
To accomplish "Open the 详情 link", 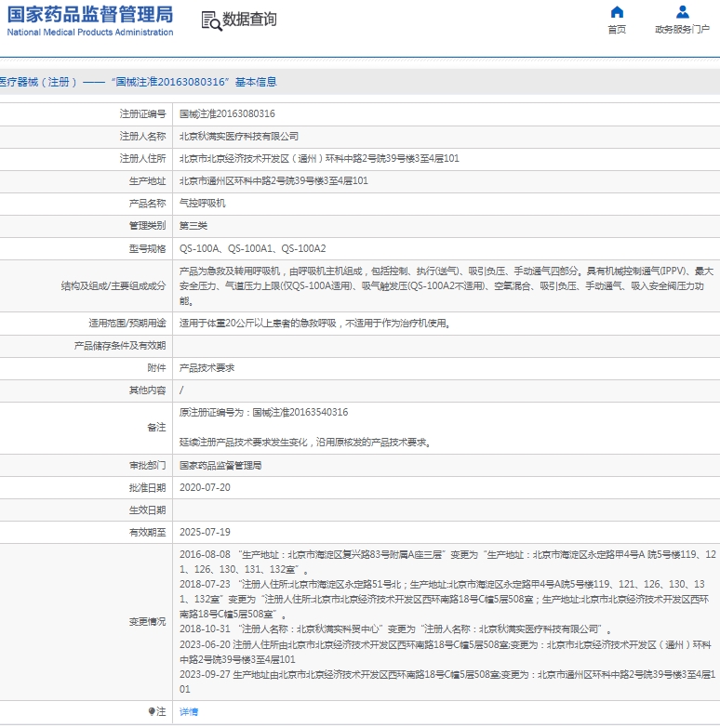I will [x=189, y=711].
